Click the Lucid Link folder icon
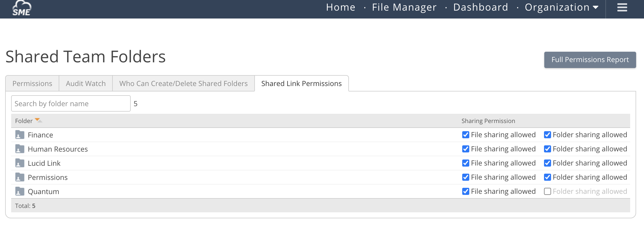This screenshot has width=644, height=227. [20, 163]
